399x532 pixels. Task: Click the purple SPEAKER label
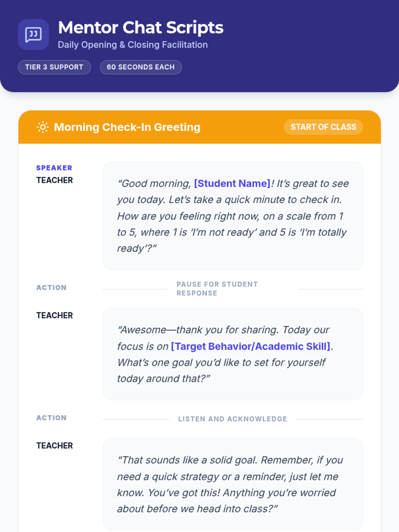point(54,168)
